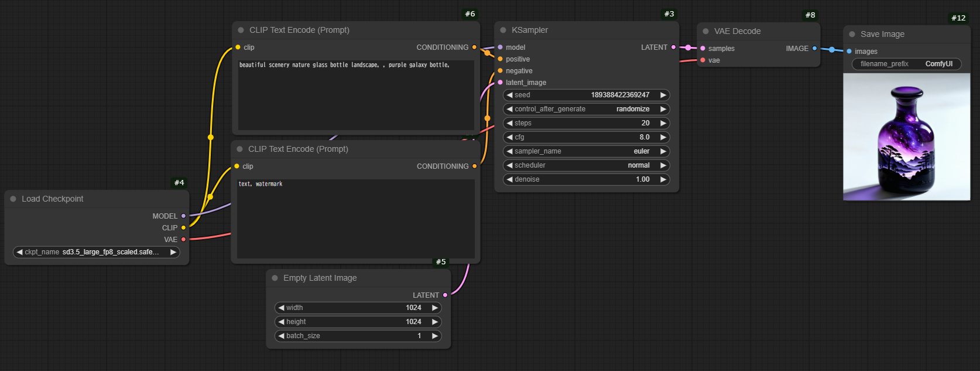Open the sampler_name dropdown showing euler
Viewport: 980px width, 371px height.
coord(586,151)
